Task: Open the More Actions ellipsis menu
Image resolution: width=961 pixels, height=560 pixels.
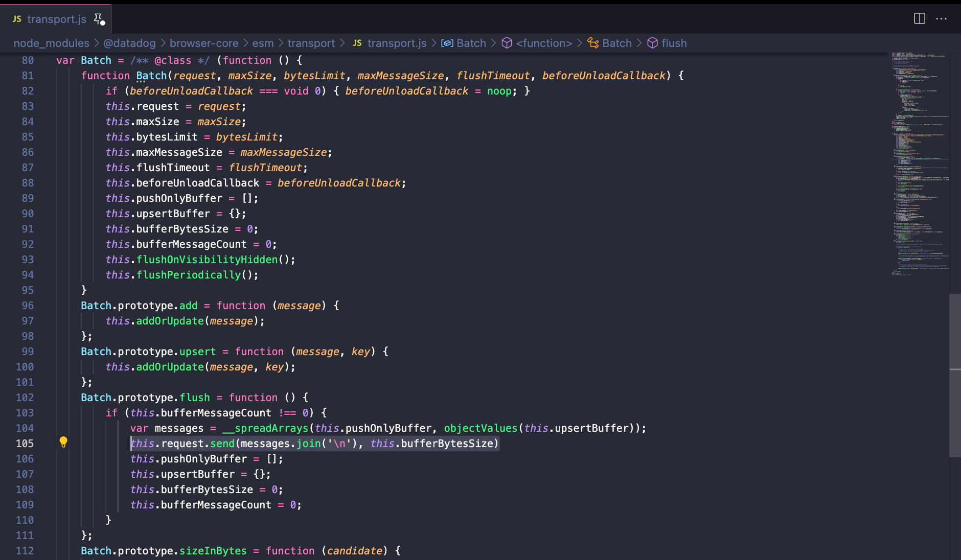Action: point(941,19)
